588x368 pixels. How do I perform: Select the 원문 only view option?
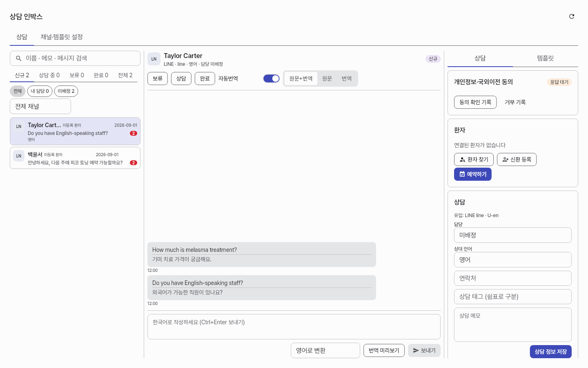[x=327, y=79]
